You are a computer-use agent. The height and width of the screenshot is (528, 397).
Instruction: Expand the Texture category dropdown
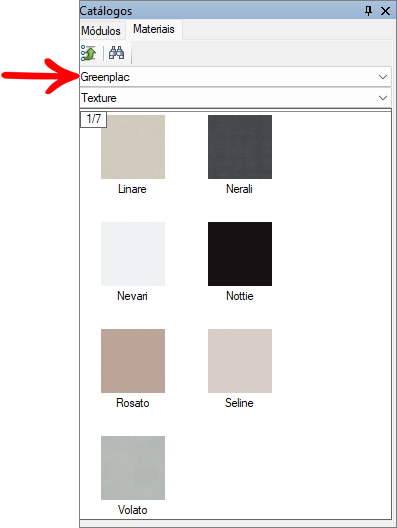tap(236, 98)
